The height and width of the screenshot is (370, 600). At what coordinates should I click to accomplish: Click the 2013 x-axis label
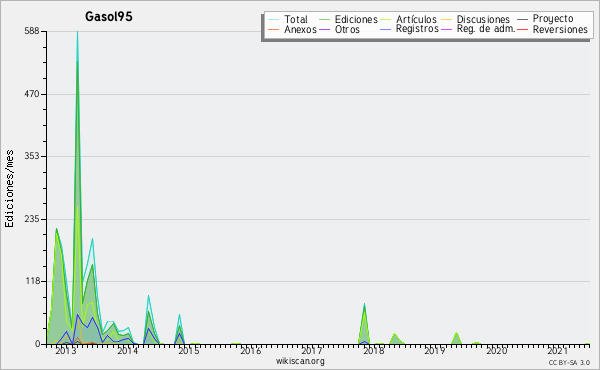click(66, 350)
